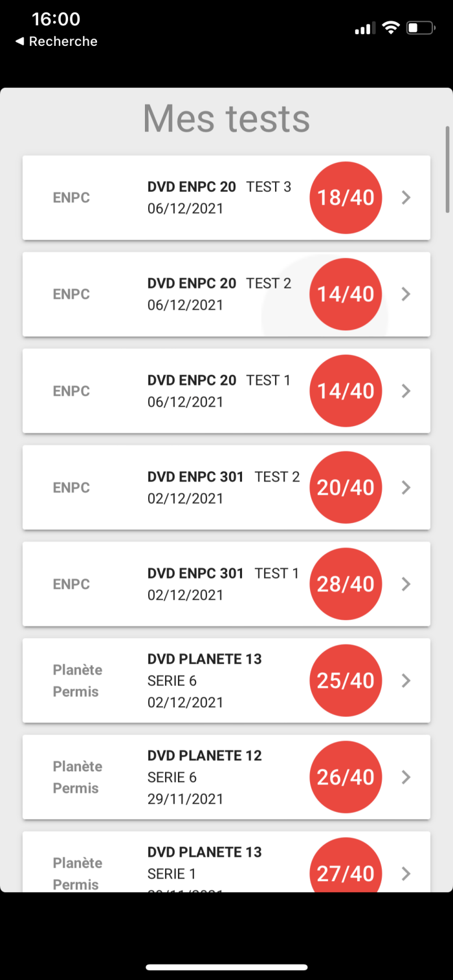Tap the 26/40 score circle
Image resolution: width=453 pixels, height=980 pixels.
[x=346, y=777]
